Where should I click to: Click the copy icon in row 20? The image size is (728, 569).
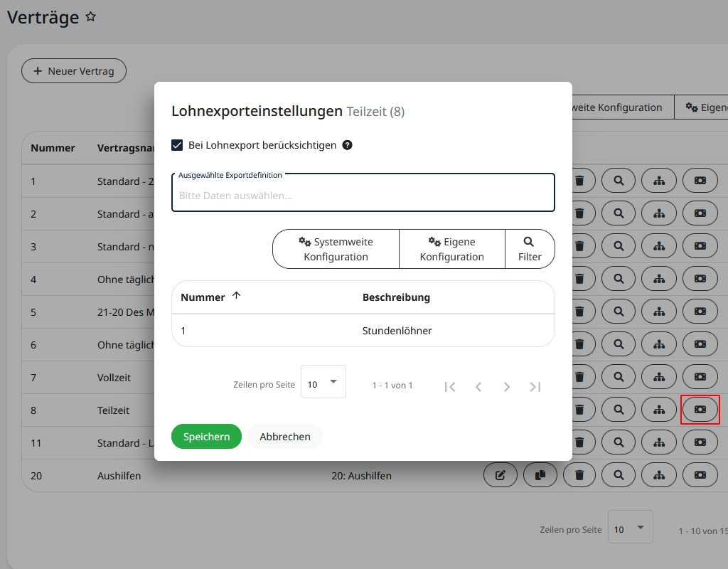pos(540,475)
